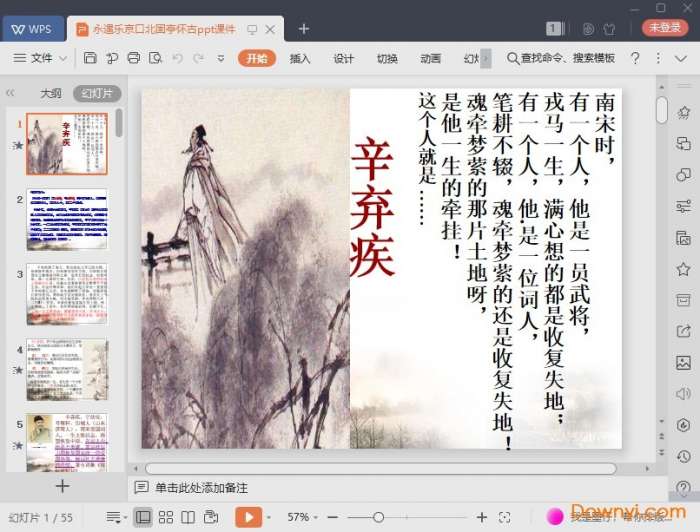Save the presentation with the save icon

(x=90, y=58)
